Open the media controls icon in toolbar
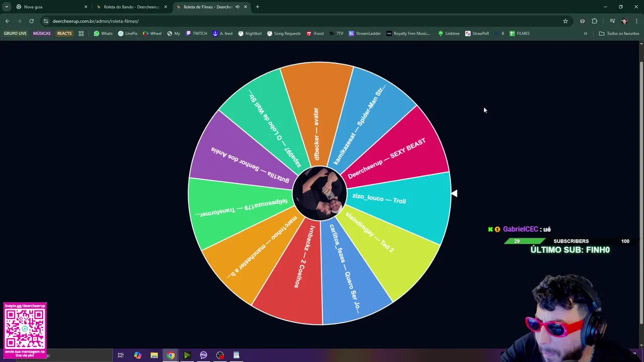644x362 pixels. [612, 21]
